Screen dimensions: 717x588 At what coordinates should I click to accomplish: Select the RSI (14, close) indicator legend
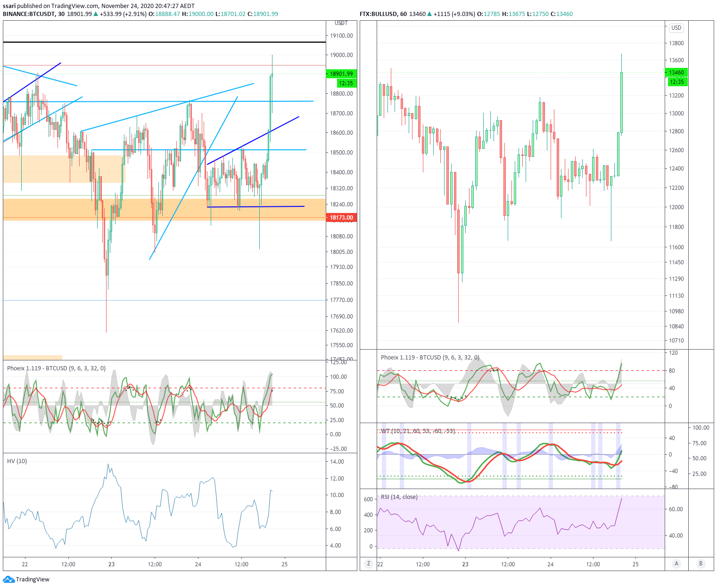click(399, 497)
